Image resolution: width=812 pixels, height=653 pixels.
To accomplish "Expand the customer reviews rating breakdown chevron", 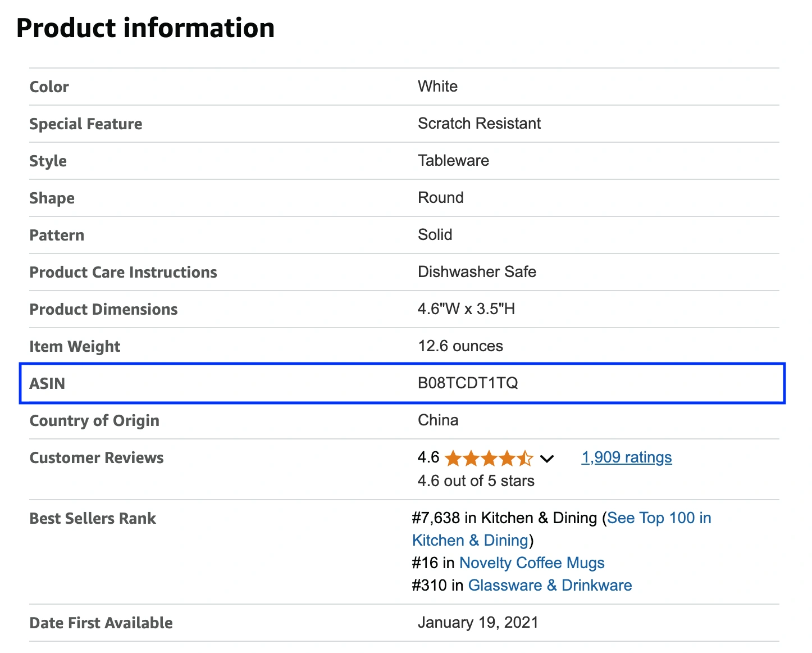I will click(x=547, y=459).
